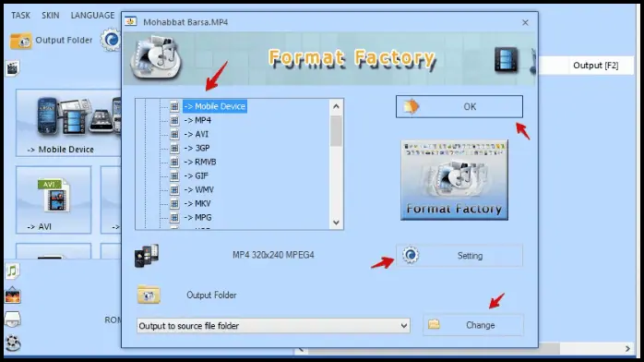Click Mobile Device tile in main window

click(x=68, y=123)
